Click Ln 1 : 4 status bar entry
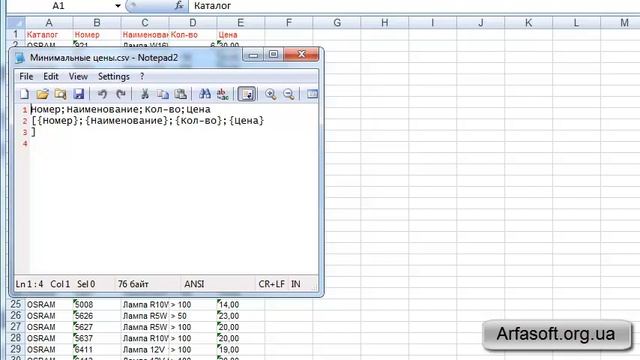 coord(29,284)
